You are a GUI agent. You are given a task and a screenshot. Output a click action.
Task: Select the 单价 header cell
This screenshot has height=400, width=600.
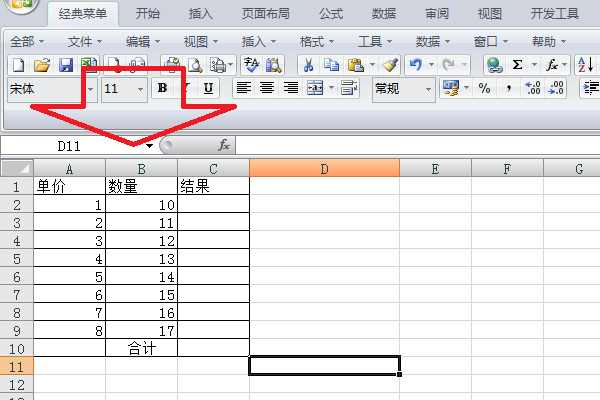(x=69, y=186)
